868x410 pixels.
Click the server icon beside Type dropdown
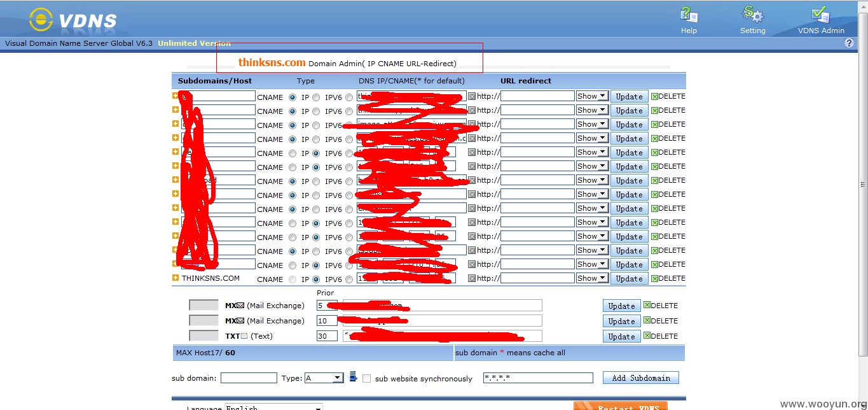[x=354, y=377]
